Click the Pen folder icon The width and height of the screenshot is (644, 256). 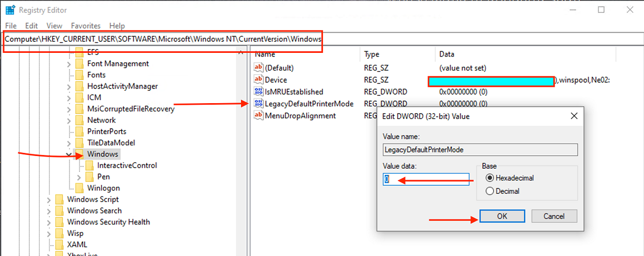89,176
